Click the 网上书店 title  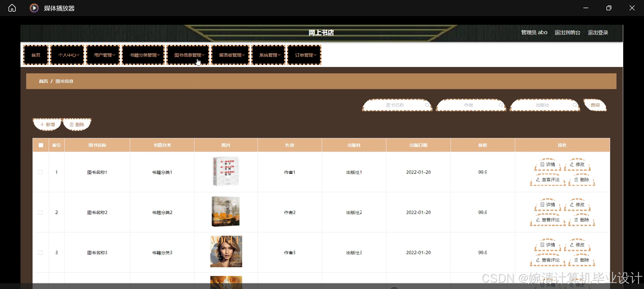tap(321, 32)
